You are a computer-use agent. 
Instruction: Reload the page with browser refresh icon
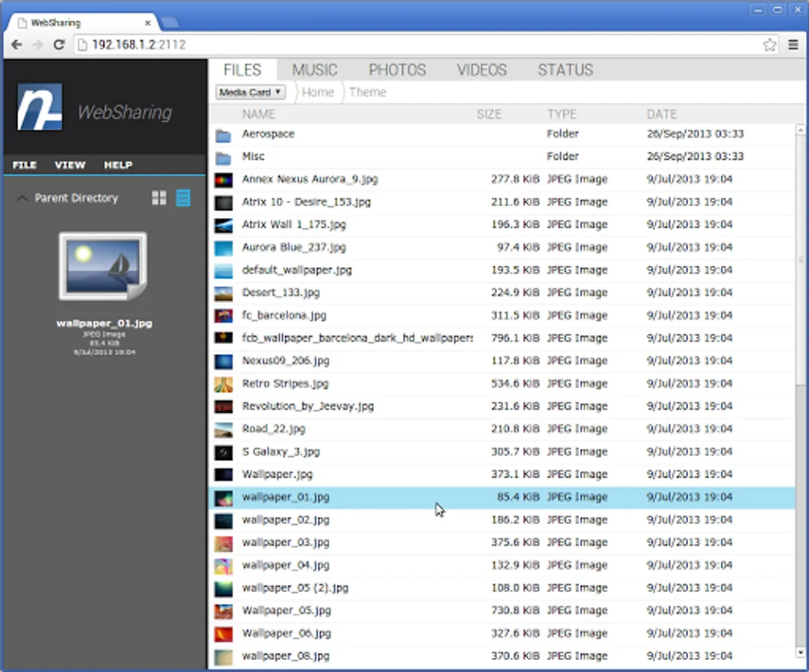tap(60, 45)
